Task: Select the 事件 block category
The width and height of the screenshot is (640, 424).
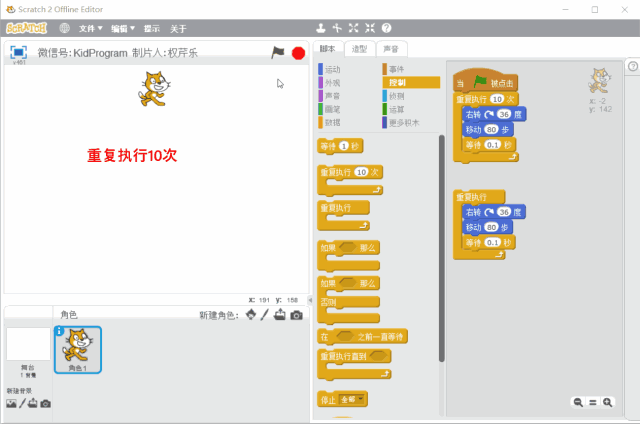Action: 396,69
